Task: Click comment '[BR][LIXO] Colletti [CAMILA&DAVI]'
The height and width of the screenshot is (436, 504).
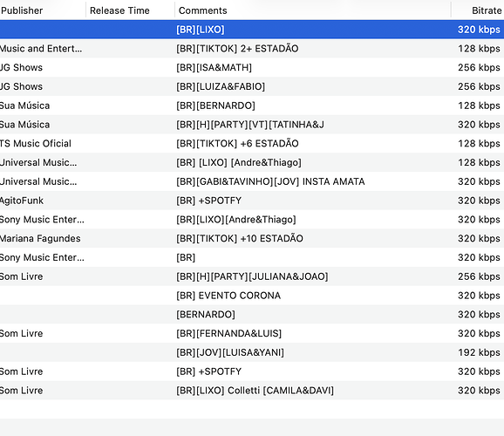Action: (255, 390)
